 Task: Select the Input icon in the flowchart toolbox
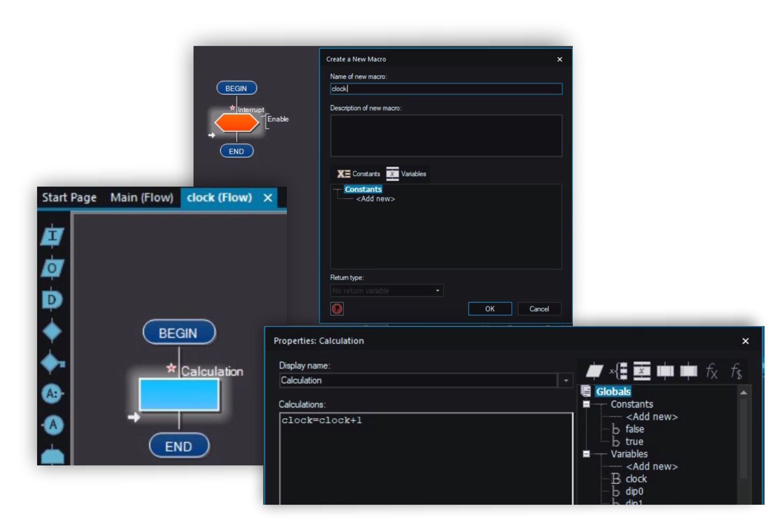coord(52,236)
